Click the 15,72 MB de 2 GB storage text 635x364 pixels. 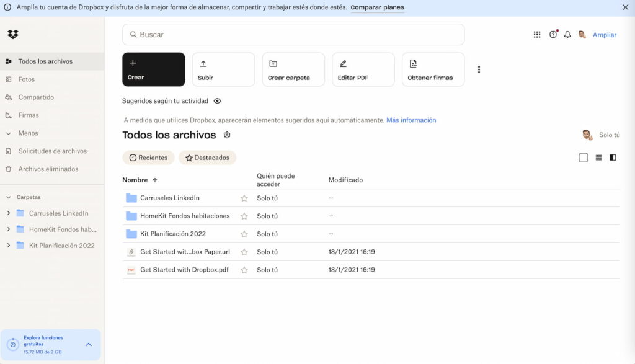43,352
